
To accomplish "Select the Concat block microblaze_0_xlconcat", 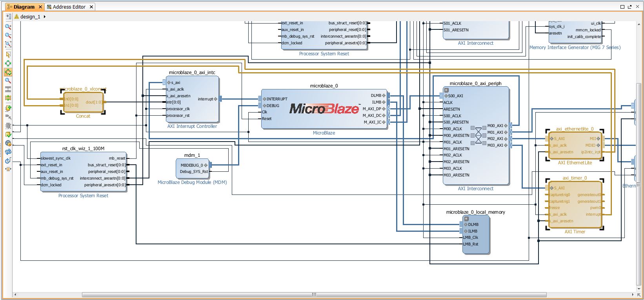I will [x=83, y=102].
